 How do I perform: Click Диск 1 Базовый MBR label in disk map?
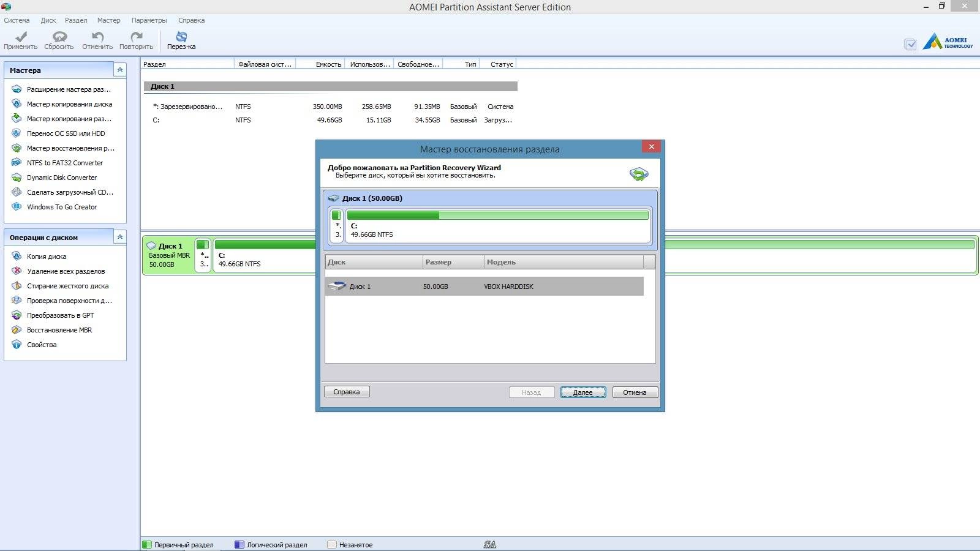(x=169, y=255)
